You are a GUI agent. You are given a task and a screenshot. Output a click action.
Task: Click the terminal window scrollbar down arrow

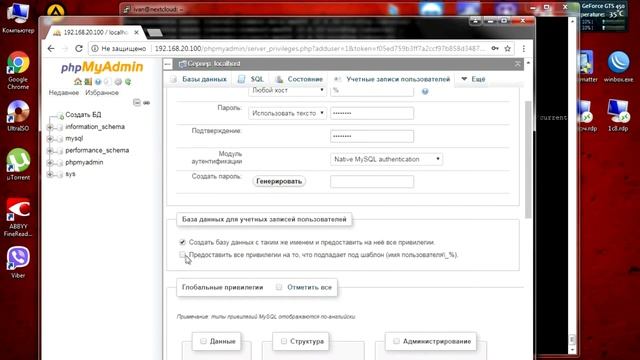pos(572,350)
